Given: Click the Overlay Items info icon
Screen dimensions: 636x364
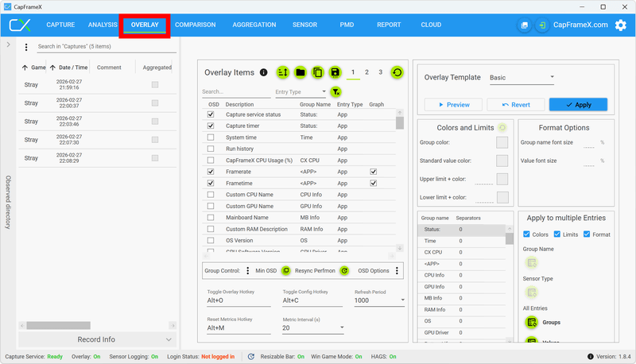Looking at the screenshot, I should (x=263, y=72).
